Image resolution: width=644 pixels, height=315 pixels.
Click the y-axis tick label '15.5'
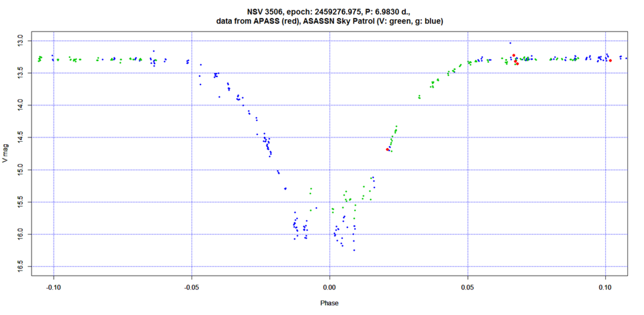pyautogui.click(x=19, y=202)
